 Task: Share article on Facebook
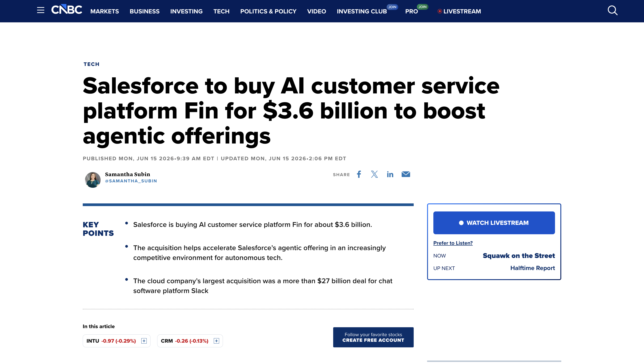coord(359,174)
